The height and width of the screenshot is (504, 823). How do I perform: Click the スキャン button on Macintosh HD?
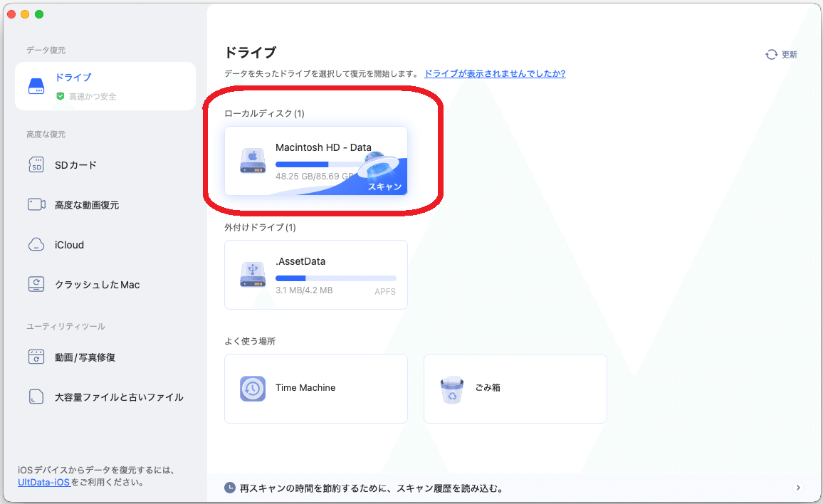384,187
